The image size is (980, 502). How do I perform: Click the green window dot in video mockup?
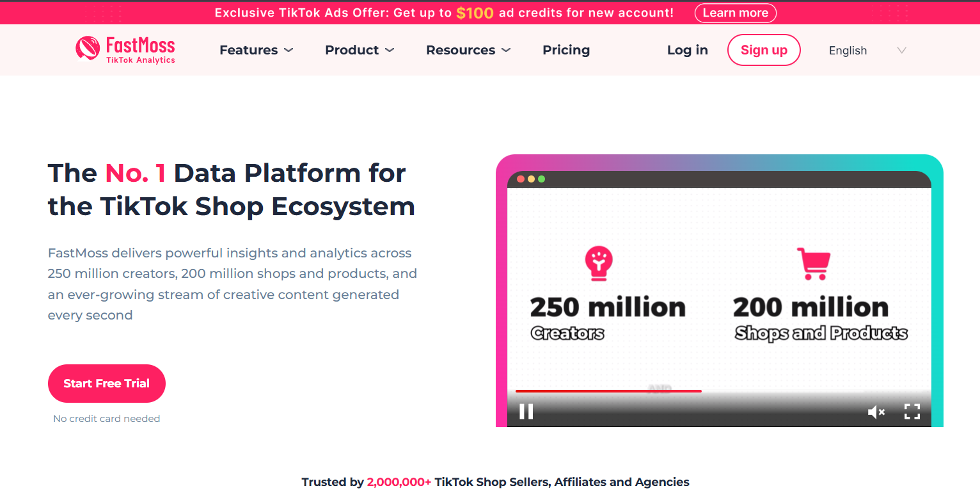click(x=542, y=179)
